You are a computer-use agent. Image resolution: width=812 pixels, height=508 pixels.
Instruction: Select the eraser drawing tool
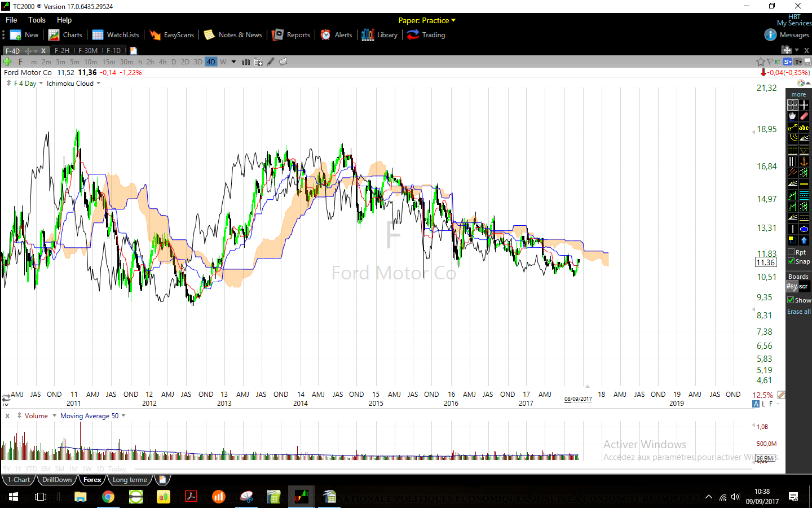(x=804, y=116)
